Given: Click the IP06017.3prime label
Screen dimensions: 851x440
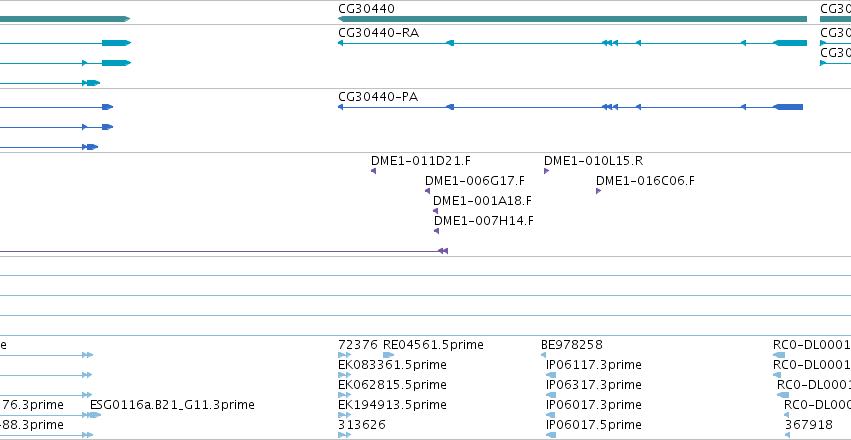Looking at the screenshot, I should click(594, 405).
